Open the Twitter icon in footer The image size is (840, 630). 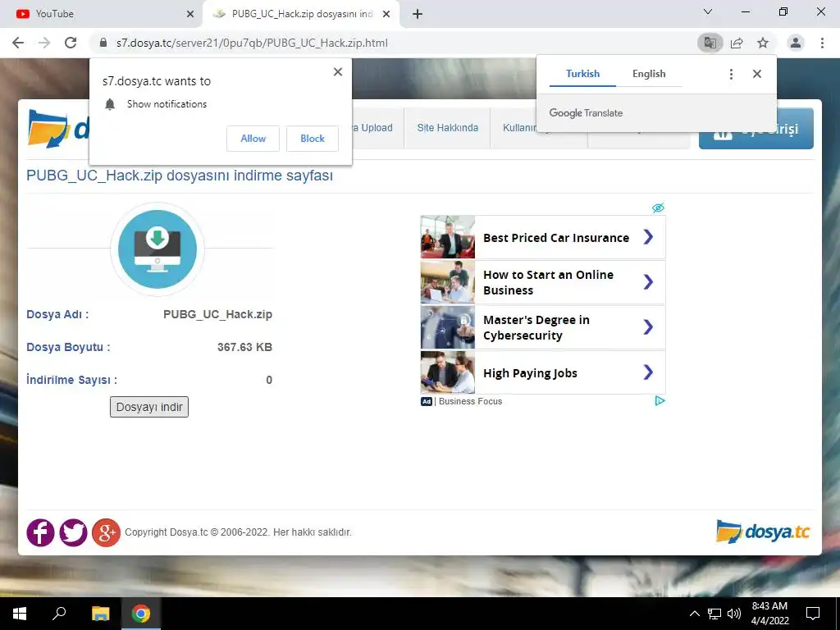(x=73, y=532)
